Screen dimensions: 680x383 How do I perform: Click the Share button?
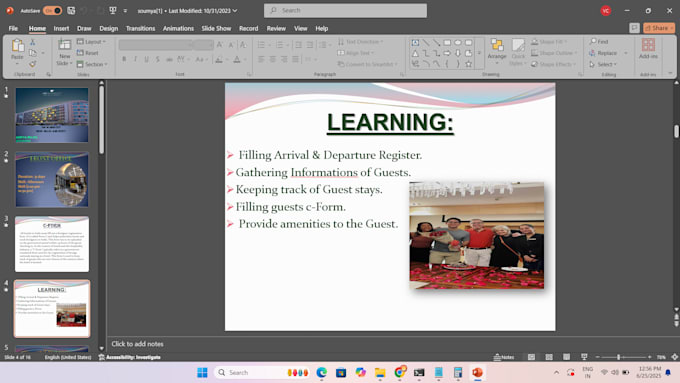(659, 28)
